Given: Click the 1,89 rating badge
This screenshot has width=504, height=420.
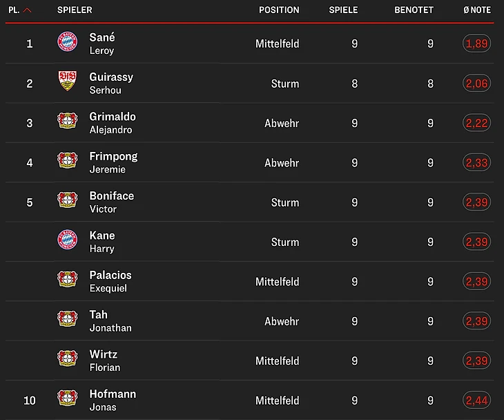Looking at the screenshot, I should [476, 44].
